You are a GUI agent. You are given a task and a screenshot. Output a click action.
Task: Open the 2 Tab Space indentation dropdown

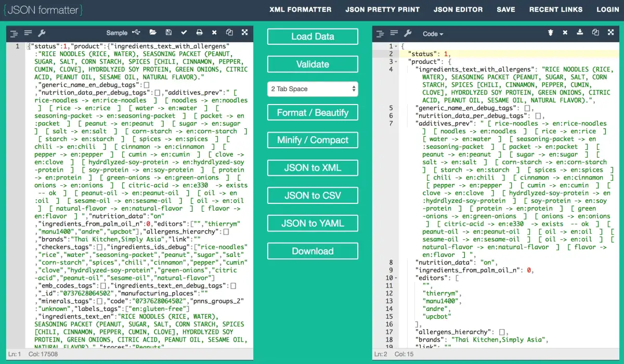pos(313,89)
